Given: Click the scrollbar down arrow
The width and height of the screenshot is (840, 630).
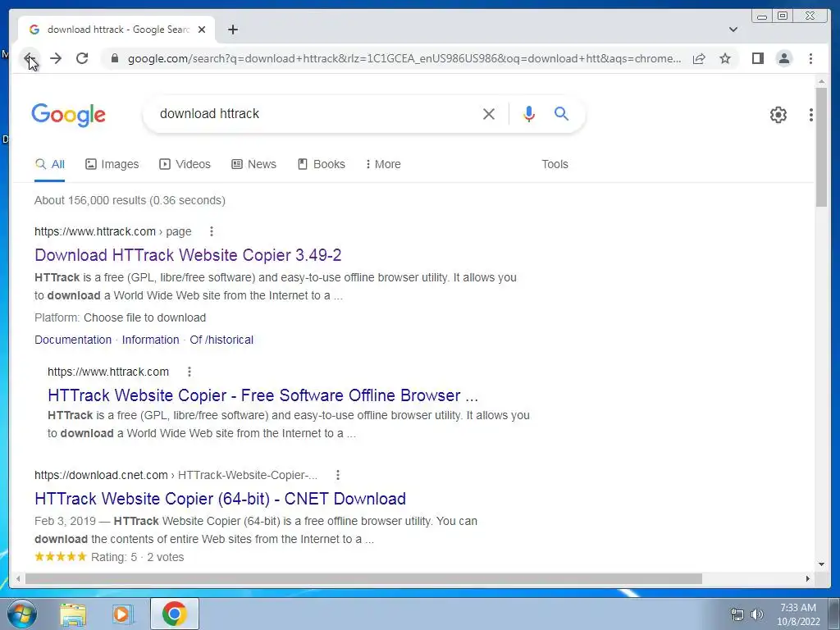Looking at the screenshot, I should click(821, 564).
